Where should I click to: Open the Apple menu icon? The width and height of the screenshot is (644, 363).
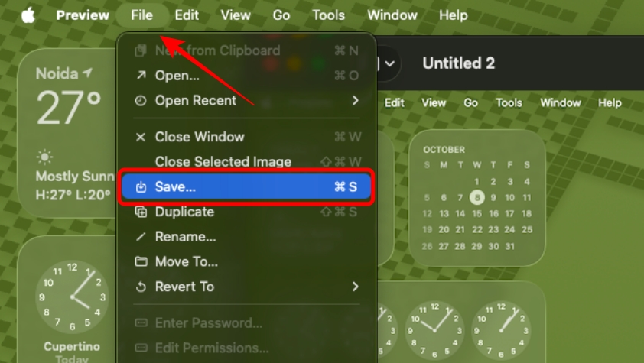tap(28, 15)
